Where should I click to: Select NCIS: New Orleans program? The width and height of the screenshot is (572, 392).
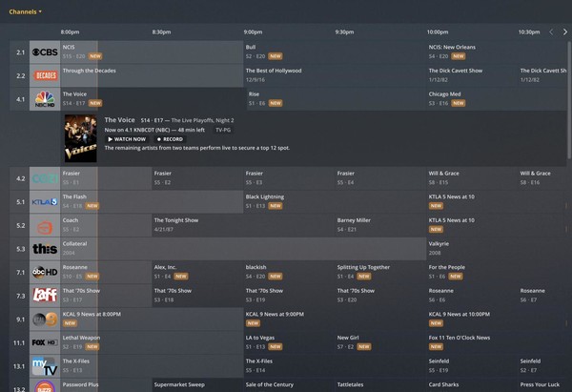coord(496,52)
